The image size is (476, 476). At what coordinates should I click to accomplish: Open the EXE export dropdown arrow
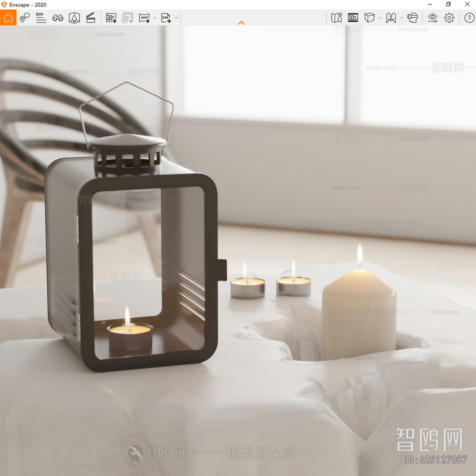pyautogui.click(x=176, y=18)
